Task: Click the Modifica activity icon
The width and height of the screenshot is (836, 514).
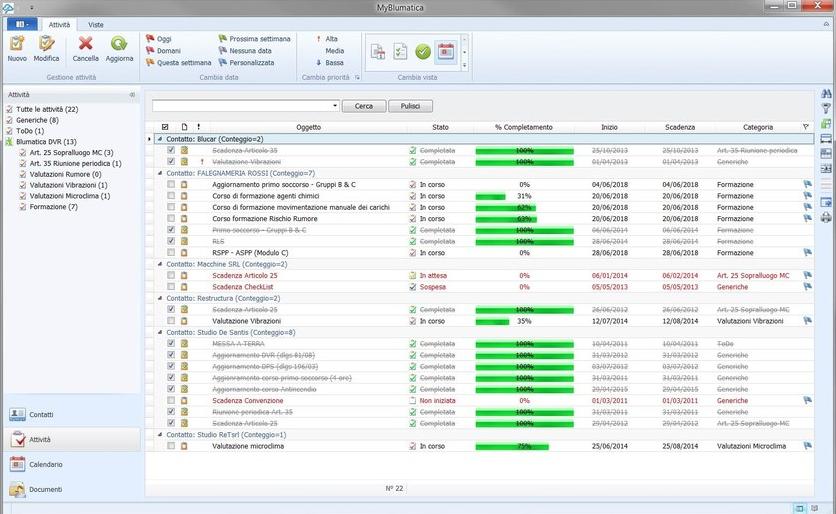Action: [x=46, y=44]
